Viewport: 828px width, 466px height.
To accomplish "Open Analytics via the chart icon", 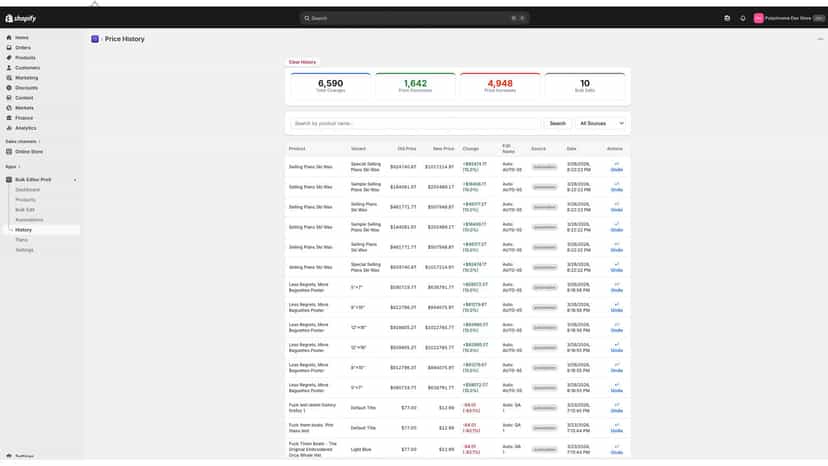I will coord(9,128).
